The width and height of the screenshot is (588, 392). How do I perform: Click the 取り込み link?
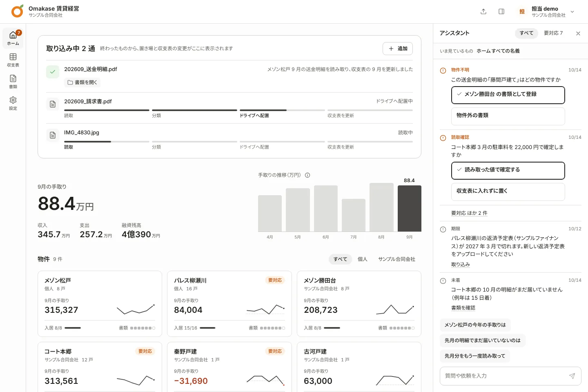pos(461,265)
